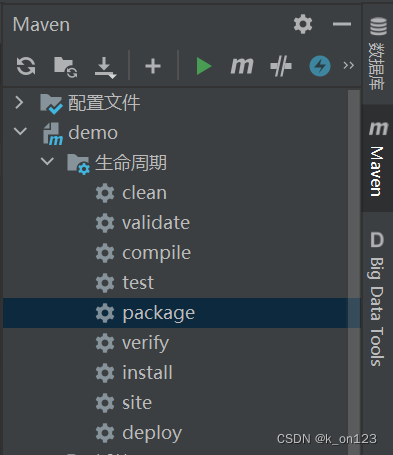Hide the Maven tool window
Viewport: 393px width, 455px height.
342,24
